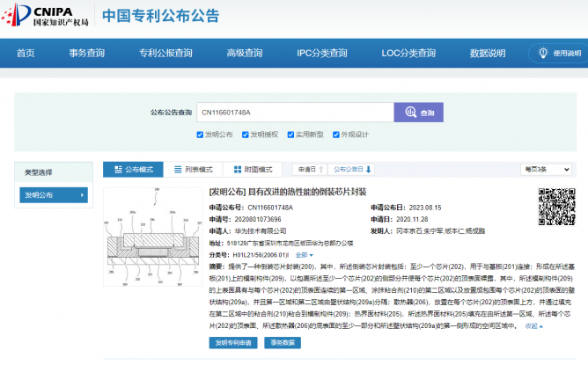588x365 pixels.
Task: Open the 使用说明 lightbulb help button
Action: (556, 54)
